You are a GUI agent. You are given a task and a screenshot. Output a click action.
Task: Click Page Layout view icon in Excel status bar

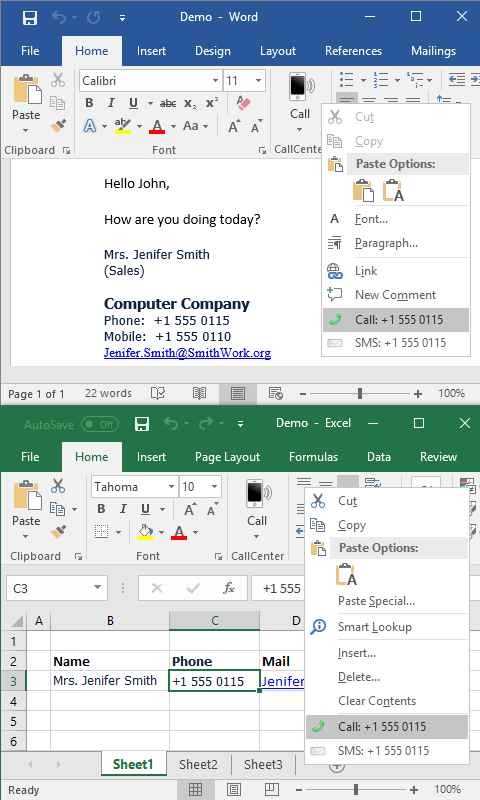pos(234,789)
